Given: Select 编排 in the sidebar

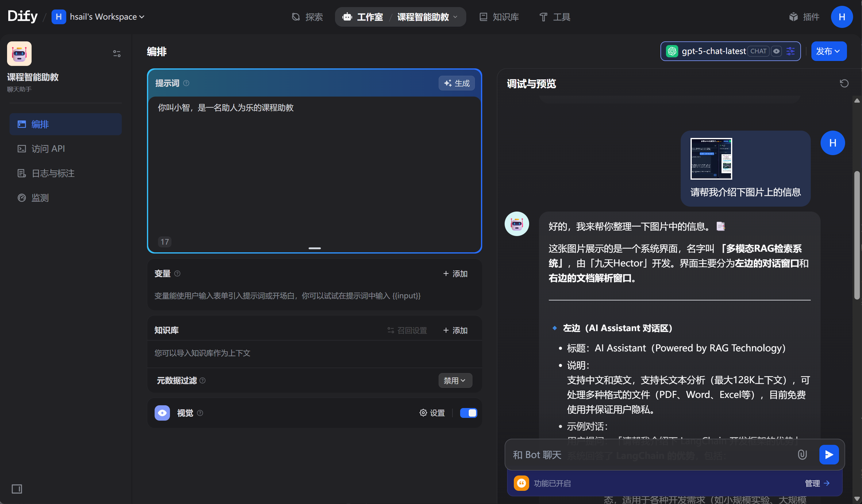Looking at the screenshot, I should (65, 124).
